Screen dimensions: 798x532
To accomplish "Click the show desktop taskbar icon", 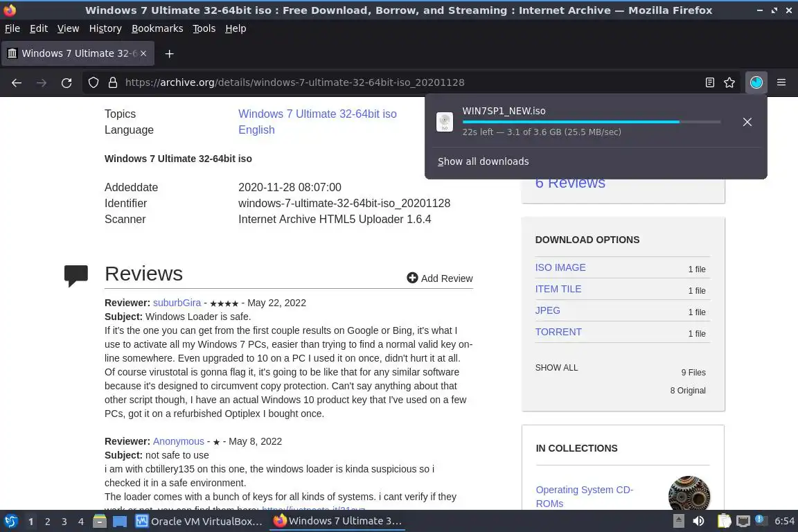I will pyautogui.click(x=120, y=522).
